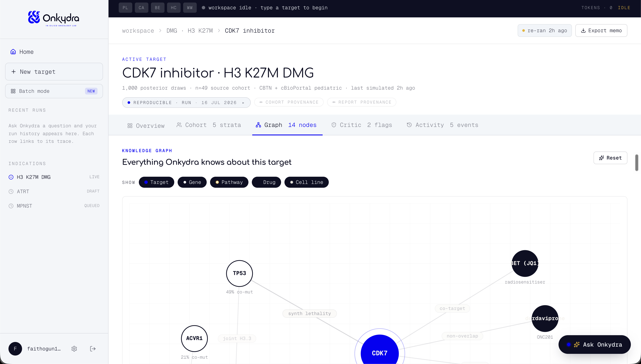Click the user avatar F
Image resolution: width=641 pixels, height=364 pixels.
[x=15, y=349]
